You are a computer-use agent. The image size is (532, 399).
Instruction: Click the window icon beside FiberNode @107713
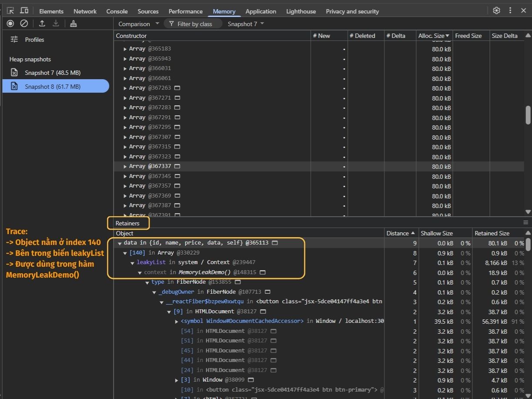[268, 292]
